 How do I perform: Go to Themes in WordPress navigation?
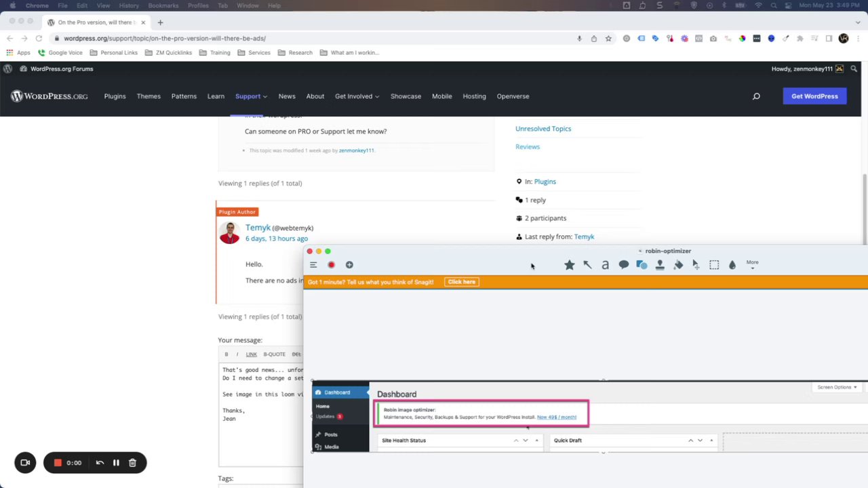(149, 96)
